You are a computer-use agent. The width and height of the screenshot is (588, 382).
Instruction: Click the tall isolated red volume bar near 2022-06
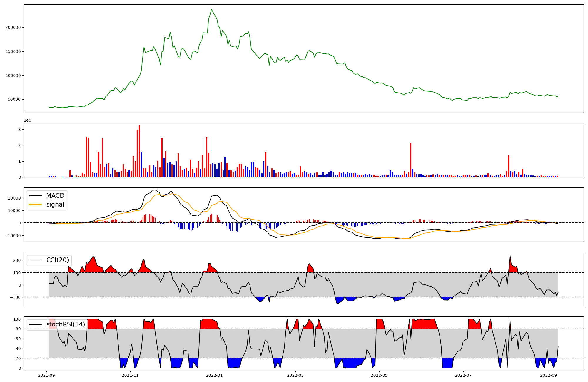[411, 160]
